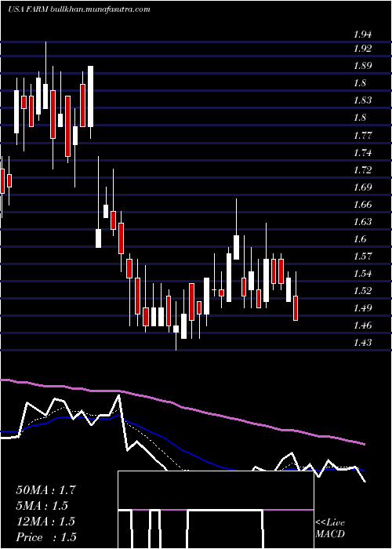Click the 50MA : 1.7 reading
This screenshot has width=392, height=549.
click(45, 490)
